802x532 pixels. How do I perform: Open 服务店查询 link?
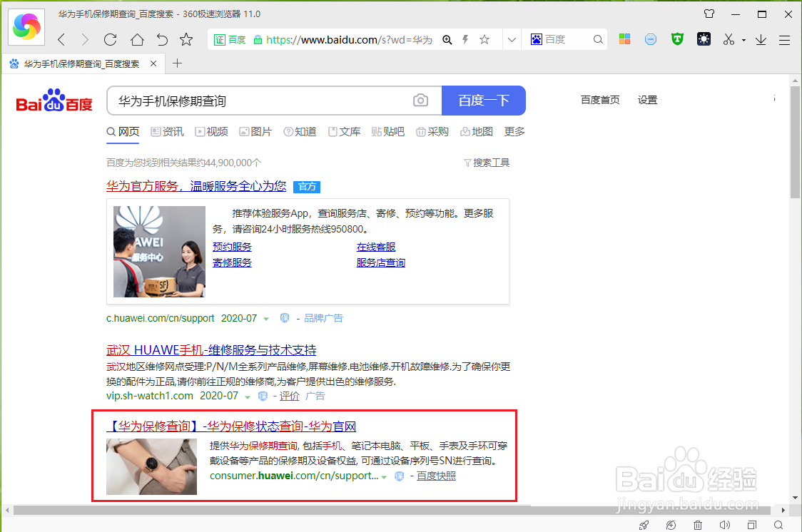point(381,262)
